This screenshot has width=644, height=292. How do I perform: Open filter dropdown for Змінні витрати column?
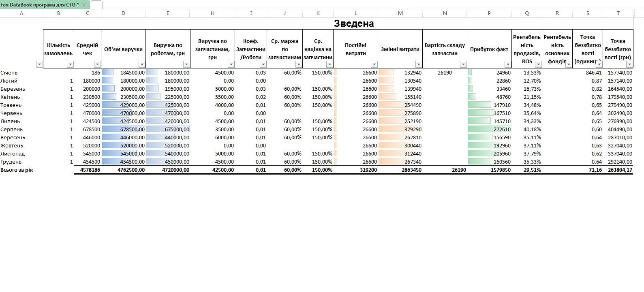pyautogui.click(x=419, y=64)
